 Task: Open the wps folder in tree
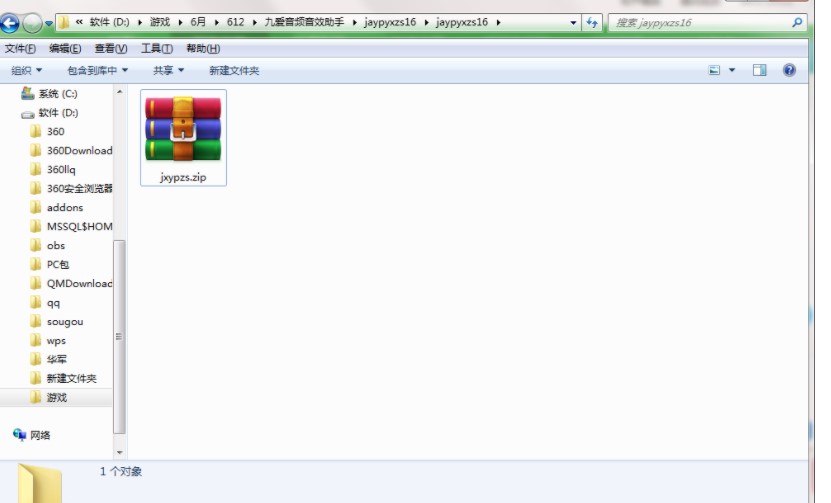point(48,341)
